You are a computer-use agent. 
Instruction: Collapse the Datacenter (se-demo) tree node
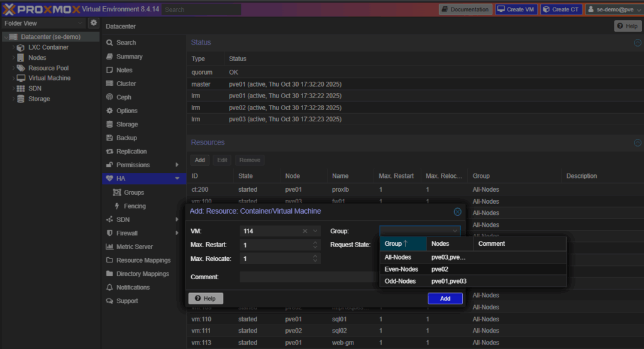[x=6, y=37]
